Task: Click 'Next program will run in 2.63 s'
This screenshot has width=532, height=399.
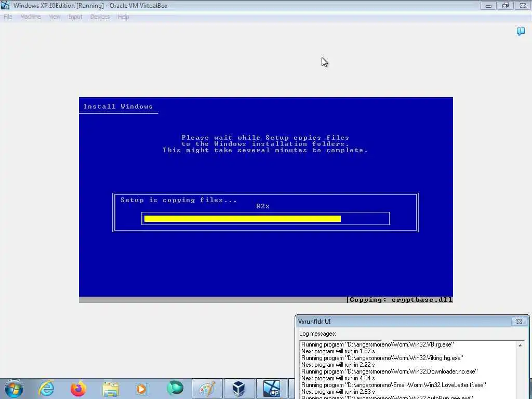Action: [x=338, y=392]
